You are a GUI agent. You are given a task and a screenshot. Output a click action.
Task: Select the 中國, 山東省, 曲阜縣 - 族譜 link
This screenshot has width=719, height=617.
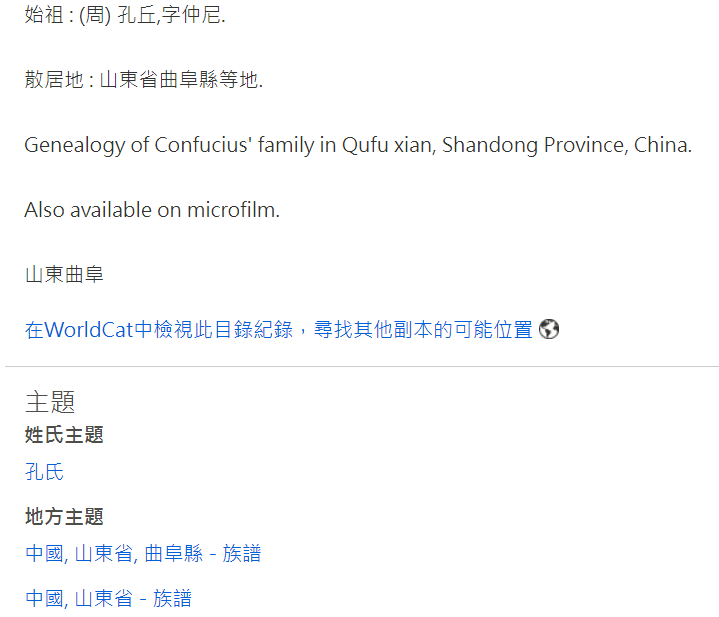click(143, 553)
